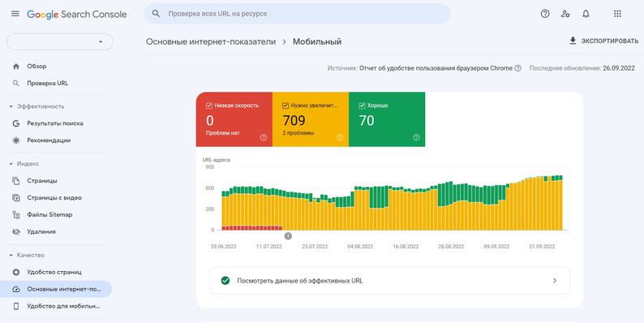Click the Обзор home icon
The height and width of the screenshot is (323, 644).
point(16,67)
